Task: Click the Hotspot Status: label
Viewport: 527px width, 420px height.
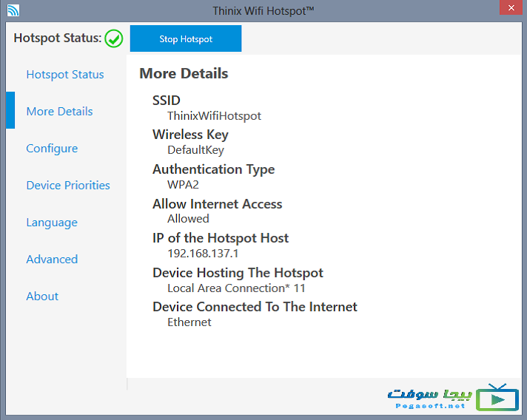Action: (x=58, y=38)
